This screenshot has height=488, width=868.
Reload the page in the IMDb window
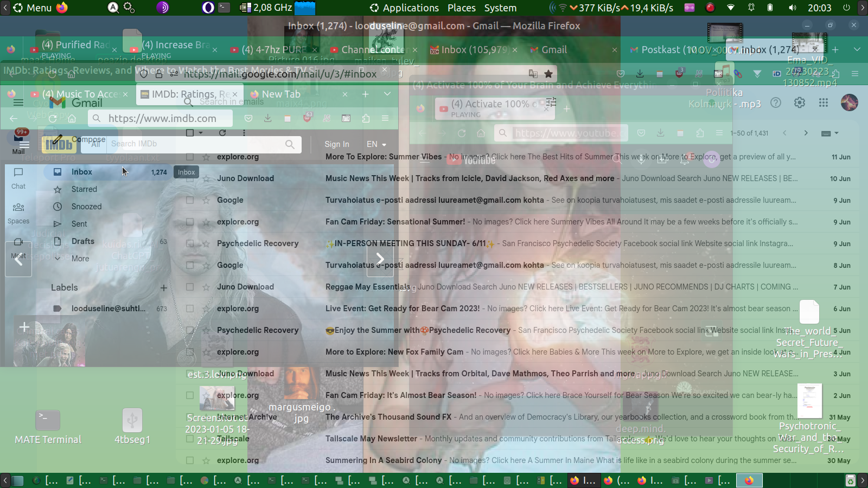(x=53, y=118)
